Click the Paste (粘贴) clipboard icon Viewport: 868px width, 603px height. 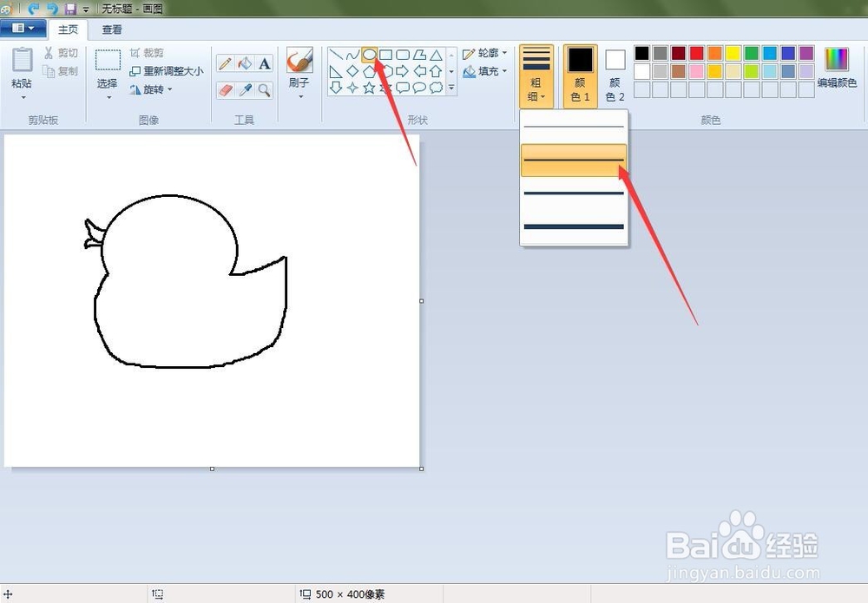(x=23, y=60)
